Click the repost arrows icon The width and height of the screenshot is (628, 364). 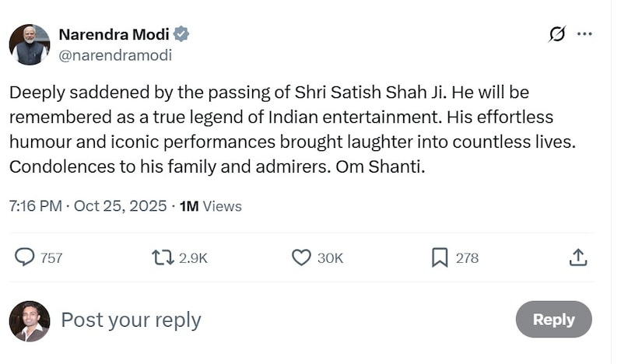click(x=163, y=257)
